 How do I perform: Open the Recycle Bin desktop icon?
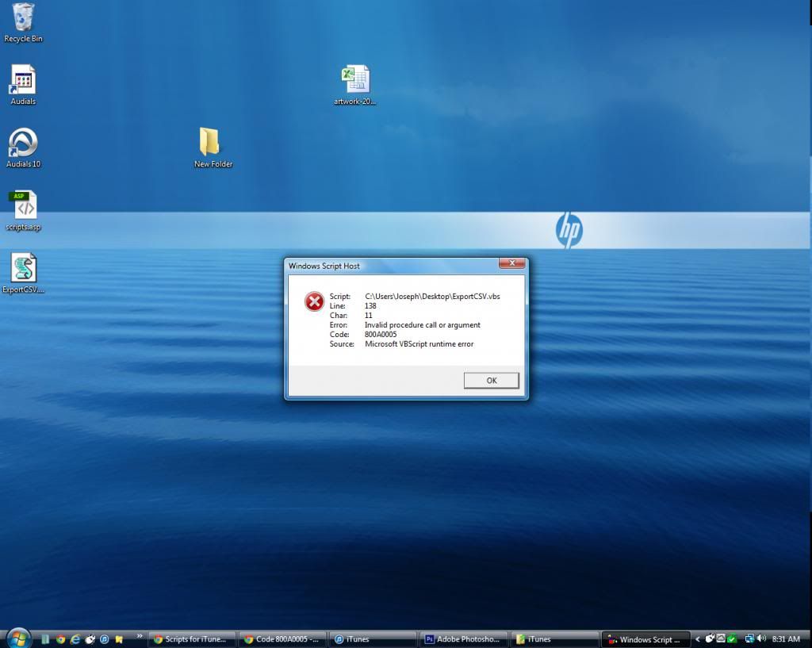point(23,17)
